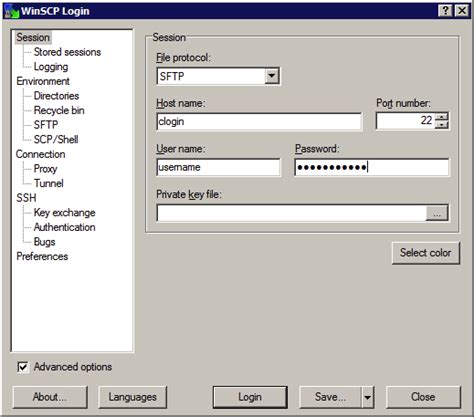Screen dimensions: 474x417
Task: Select Preferences in the tree
Action: [x=42, y=256]
